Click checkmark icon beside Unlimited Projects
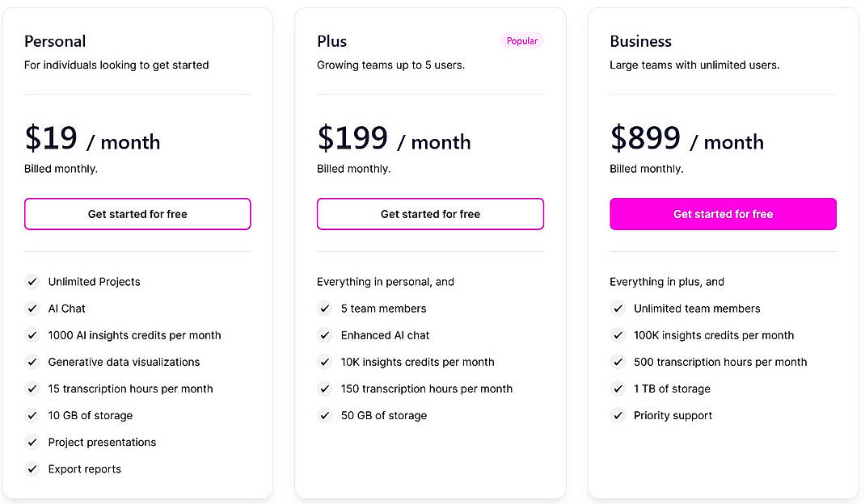The width and height of the screenshot is (865, 504). 32,282
